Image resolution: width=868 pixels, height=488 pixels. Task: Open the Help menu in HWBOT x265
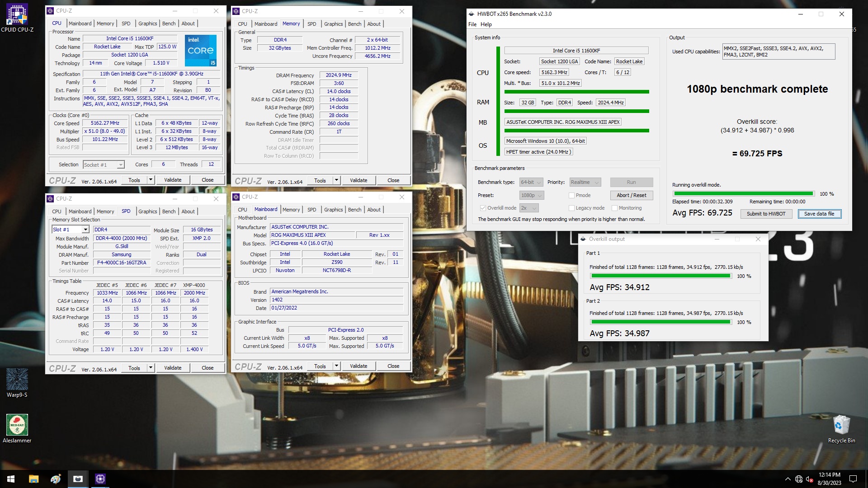coord(486,24)
